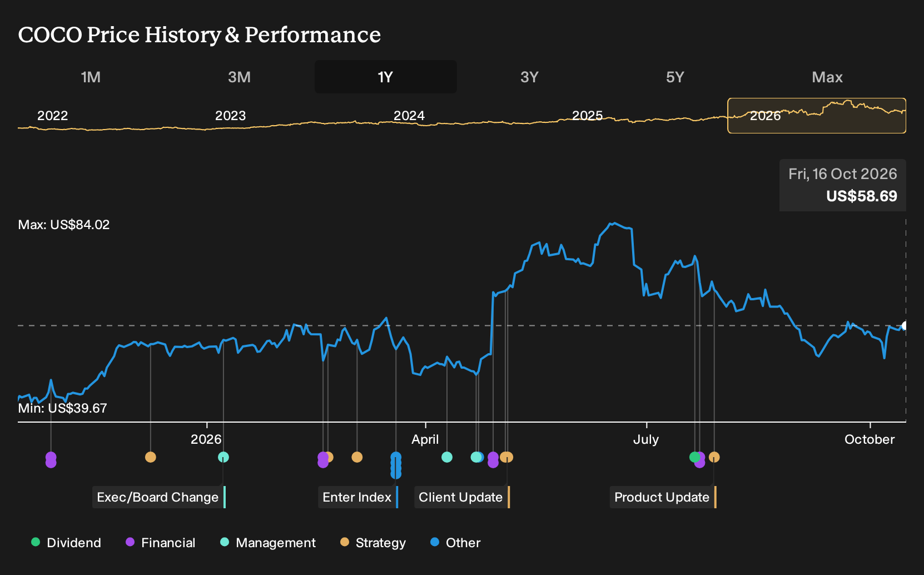Select orange Strategy marker above Client Update label
The height and width of the screenshot is (575, 924).
[x=506, y=457]
